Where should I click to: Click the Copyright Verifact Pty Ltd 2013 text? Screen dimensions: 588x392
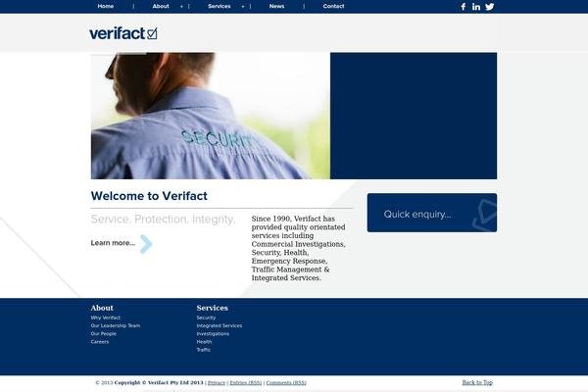(x=159, y=382)
